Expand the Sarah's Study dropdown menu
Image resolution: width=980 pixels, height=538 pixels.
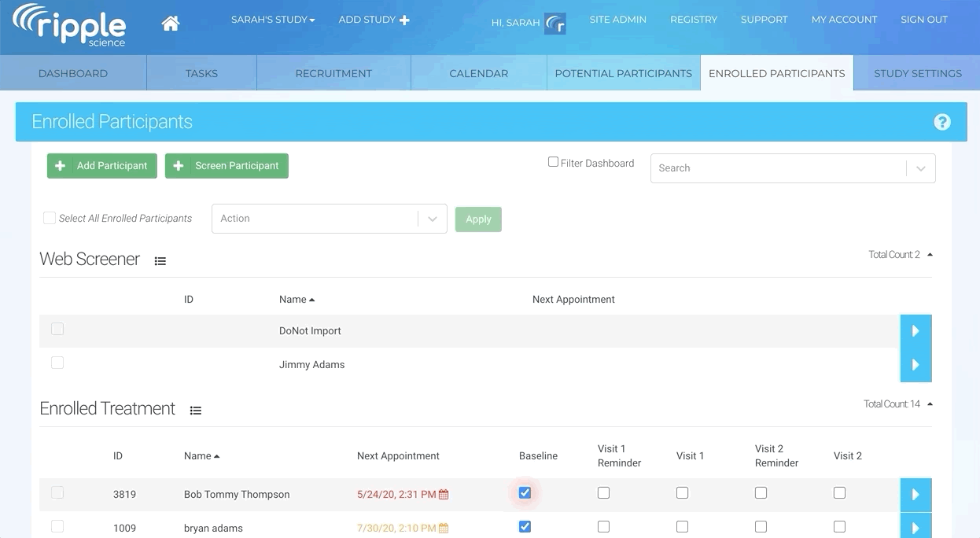[273, 20]
